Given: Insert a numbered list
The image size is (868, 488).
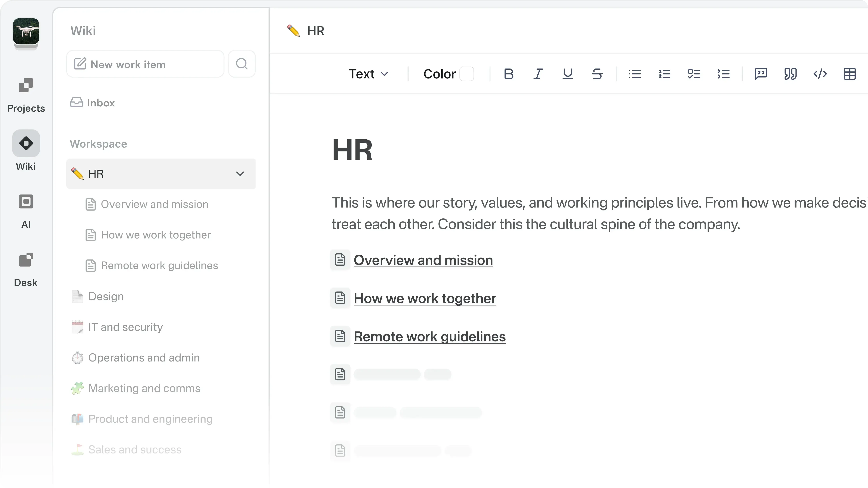Looking at the screenshot, I should [x=665, y=74].
